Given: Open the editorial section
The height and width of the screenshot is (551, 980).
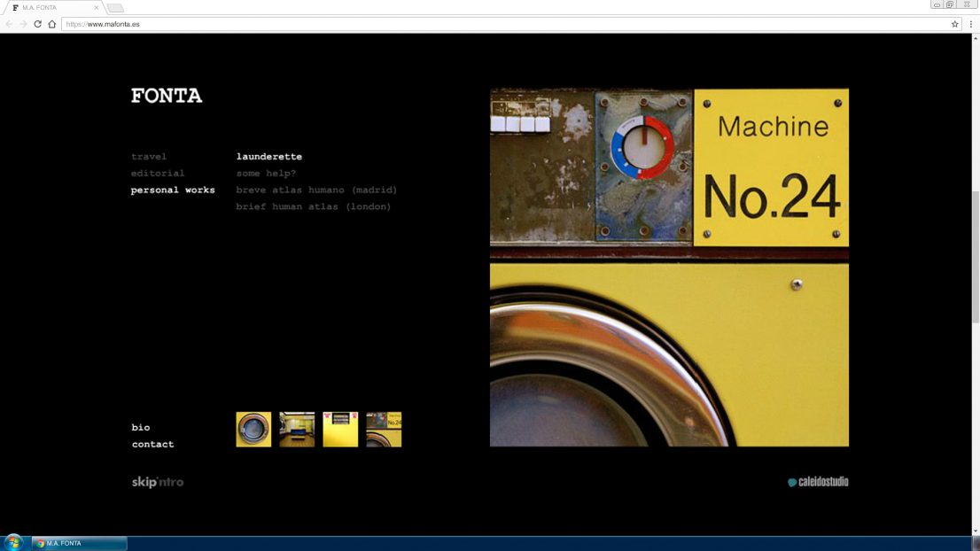Looking at the screenshot, I should click(x=158, y=173).
